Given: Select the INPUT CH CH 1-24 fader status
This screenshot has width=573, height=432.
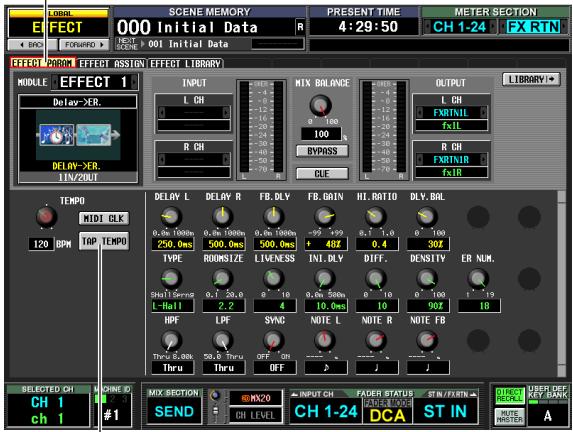Looking at the screenshot, I should [x=326, y=412].
